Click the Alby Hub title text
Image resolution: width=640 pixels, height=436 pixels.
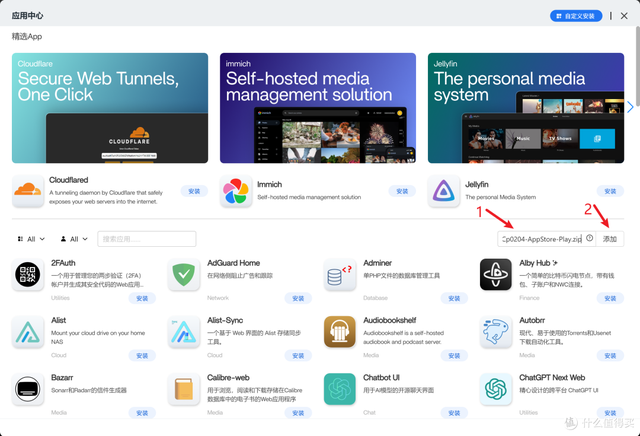[x=535, y=263]
